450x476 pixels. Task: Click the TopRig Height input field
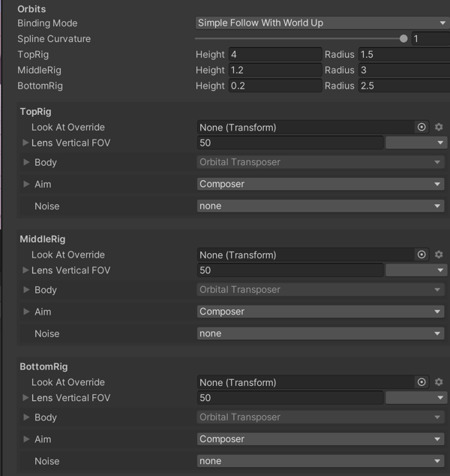click(x=274, y=55)
